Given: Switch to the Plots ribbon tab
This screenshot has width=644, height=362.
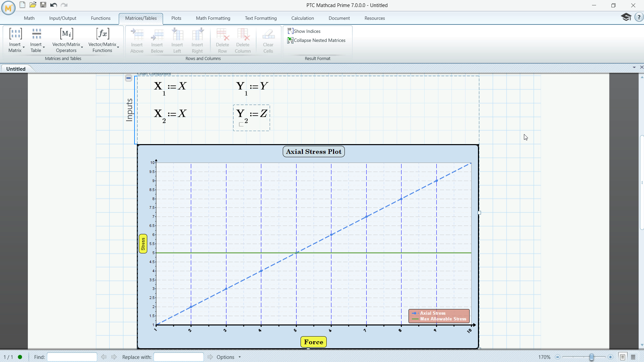Looking at the screenshot, I should [176, 18].
